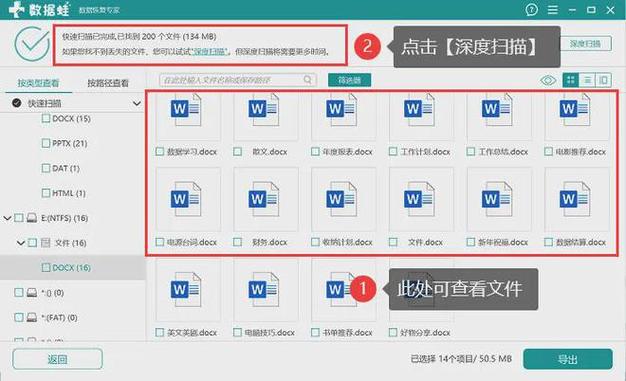Click the scan-complete checkmark circle icon

tap(32, 44)
